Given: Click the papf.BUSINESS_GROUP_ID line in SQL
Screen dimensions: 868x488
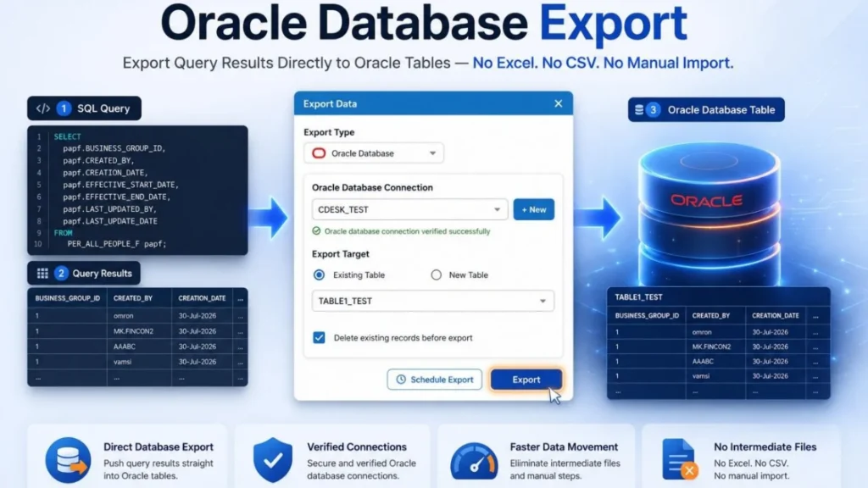Looking at the screenshot, I should point(114,148).
